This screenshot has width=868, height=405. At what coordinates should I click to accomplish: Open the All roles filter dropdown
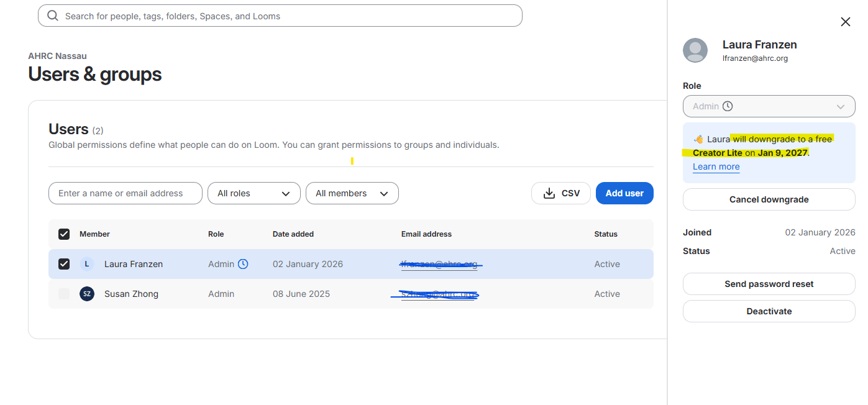pos(254,193)
